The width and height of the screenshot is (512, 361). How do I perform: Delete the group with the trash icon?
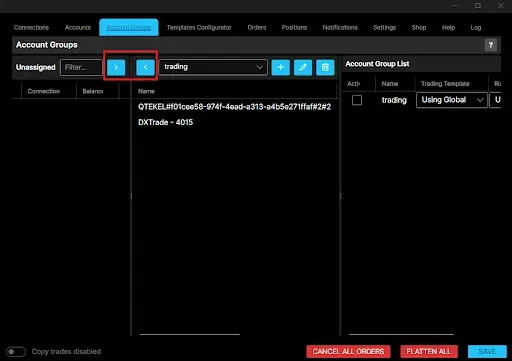pyautogui.click(x=325, y=67)
